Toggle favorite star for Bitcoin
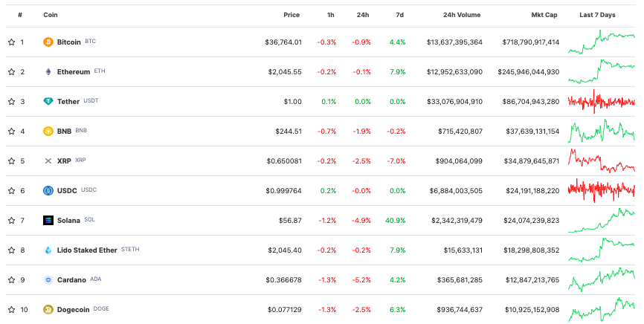The width and height of the screenshot is (644, 324). (x=11, y=42)
